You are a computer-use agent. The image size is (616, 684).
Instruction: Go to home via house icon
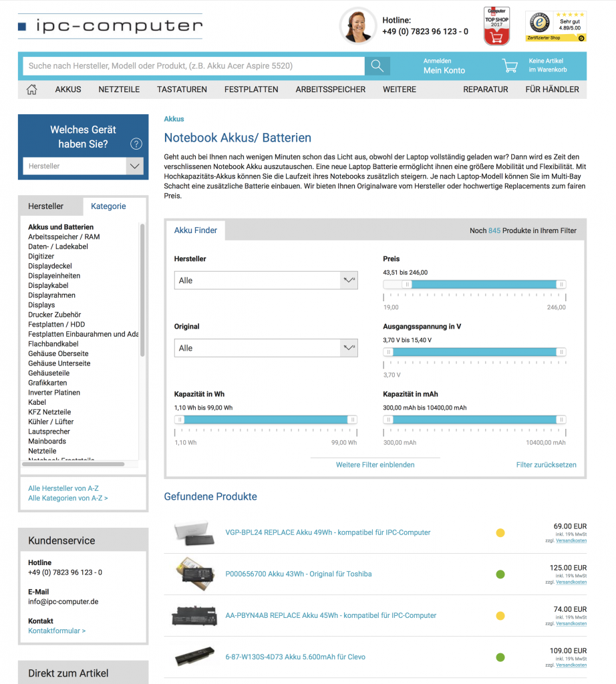(32, 90)
